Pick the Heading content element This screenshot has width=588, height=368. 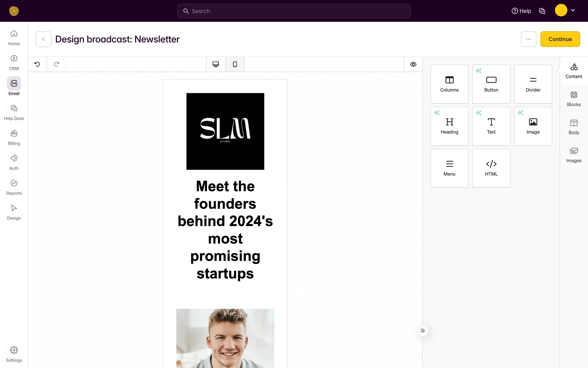click(449, 126)
